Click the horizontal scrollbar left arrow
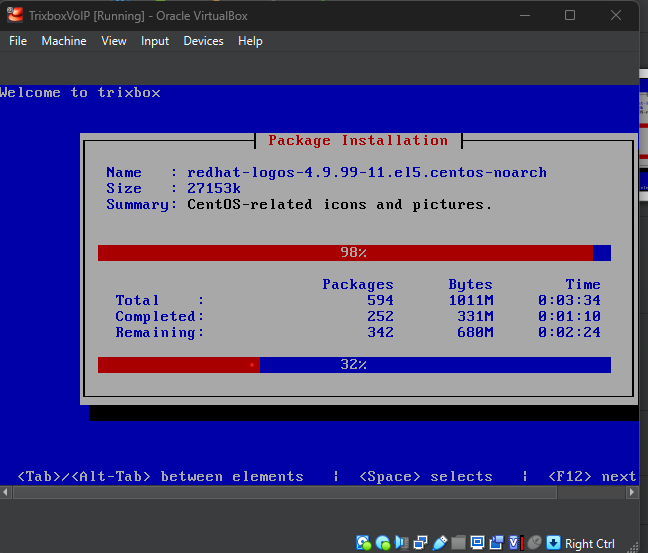648x553 pixels. click(5, 492)
